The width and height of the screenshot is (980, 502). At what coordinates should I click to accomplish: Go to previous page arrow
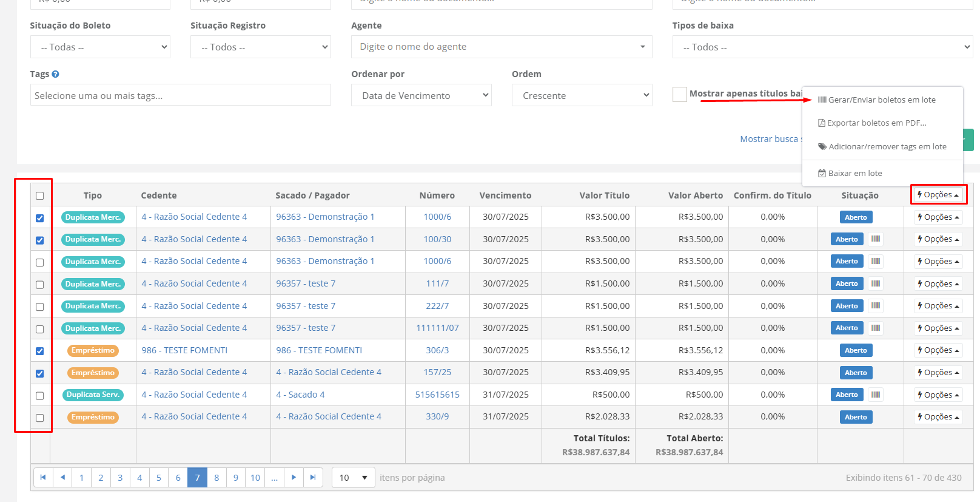[62, 478]
